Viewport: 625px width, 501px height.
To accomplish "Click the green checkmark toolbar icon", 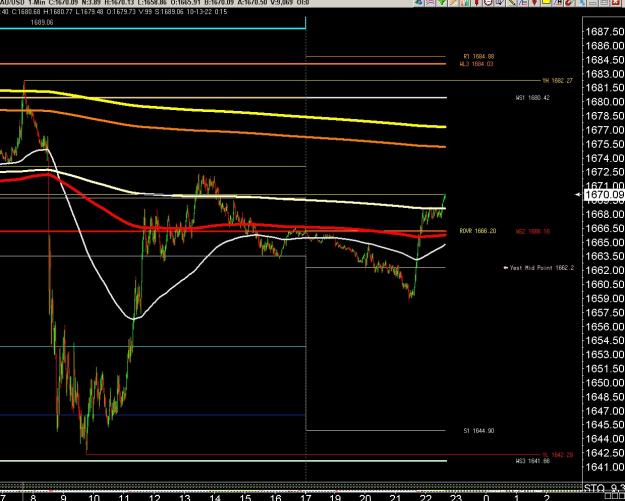I will [442, 2].
